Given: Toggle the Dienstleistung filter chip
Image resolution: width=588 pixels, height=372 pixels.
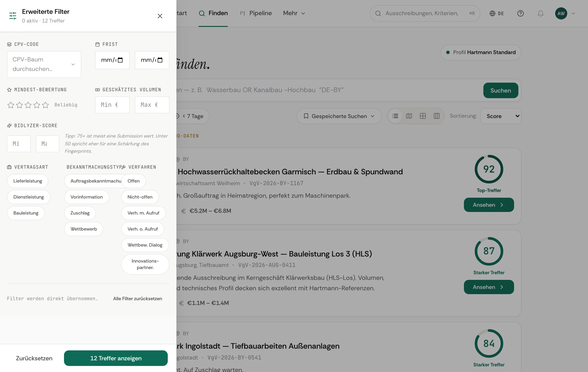Looking at the screenshot, I should [x=29, y=197].
